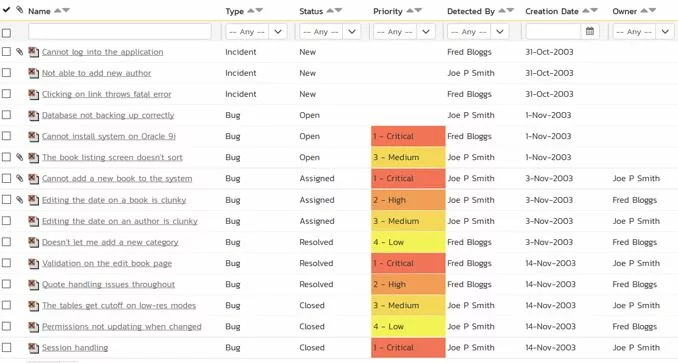This screenshot has width=678, height=363.
Task: Open the Status filter dropdown
Action: 330,32
